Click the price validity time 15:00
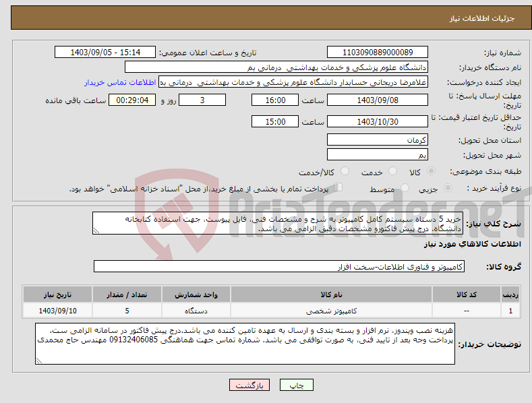Screen dimensions: 532x403 [275, 121]
